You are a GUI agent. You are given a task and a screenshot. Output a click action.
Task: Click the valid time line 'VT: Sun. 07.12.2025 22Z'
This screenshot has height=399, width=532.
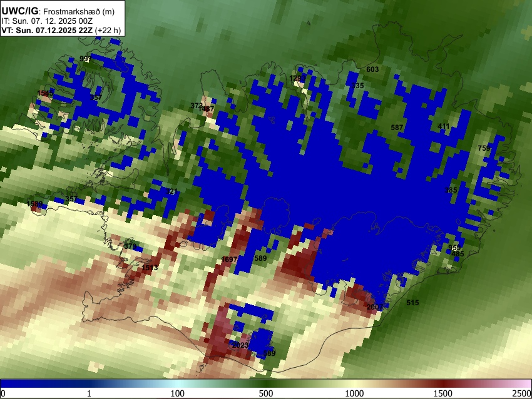47,30
